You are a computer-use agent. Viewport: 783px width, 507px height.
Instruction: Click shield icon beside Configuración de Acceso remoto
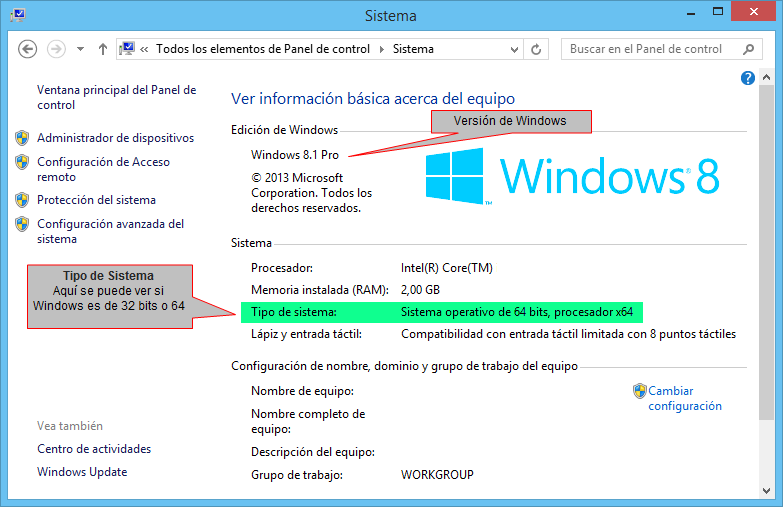click(x=22, y=162)
